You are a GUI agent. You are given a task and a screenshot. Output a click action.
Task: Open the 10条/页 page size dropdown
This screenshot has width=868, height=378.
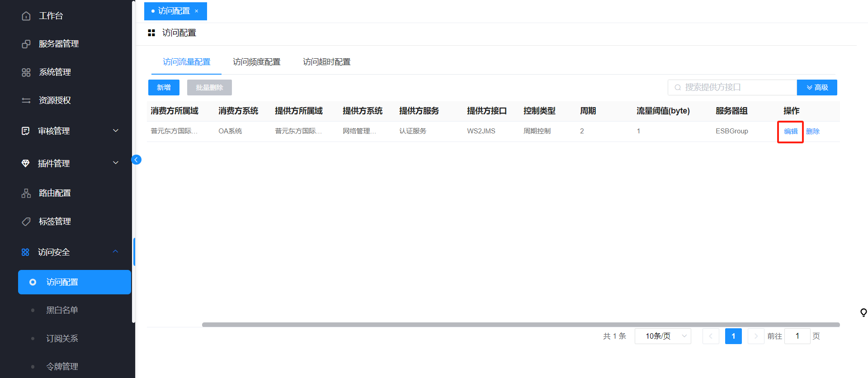(x=663, y=336)
